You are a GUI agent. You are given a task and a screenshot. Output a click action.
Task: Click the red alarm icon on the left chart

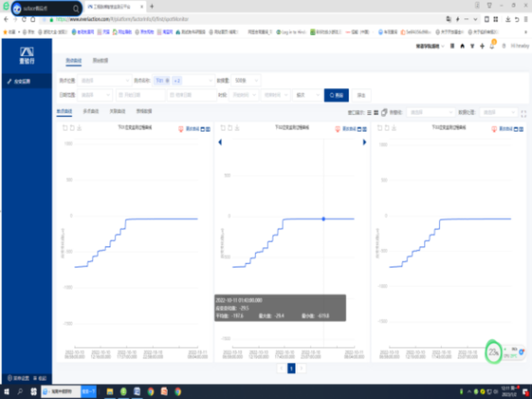pos(181,129)
